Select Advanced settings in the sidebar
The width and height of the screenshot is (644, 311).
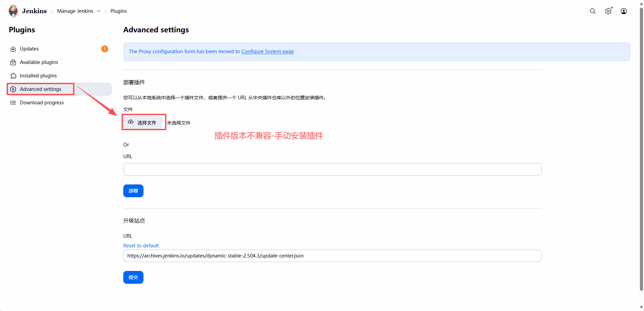(59, 89)
